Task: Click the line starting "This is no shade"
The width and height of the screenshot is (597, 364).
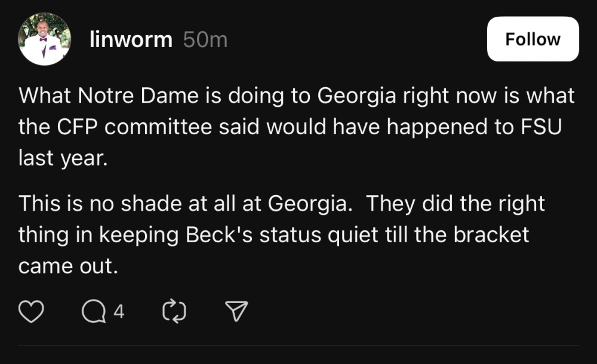Action: click(281, 203)
